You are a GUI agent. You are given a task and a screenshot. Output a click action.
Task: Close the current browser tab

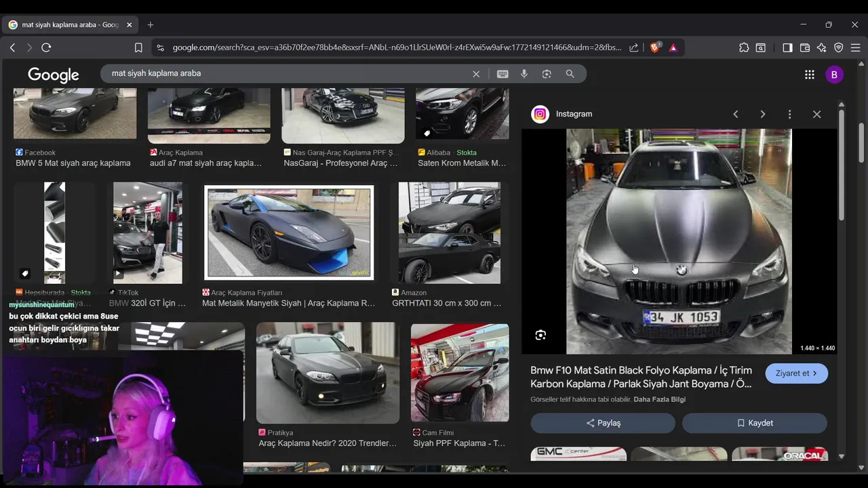[129, 24]
